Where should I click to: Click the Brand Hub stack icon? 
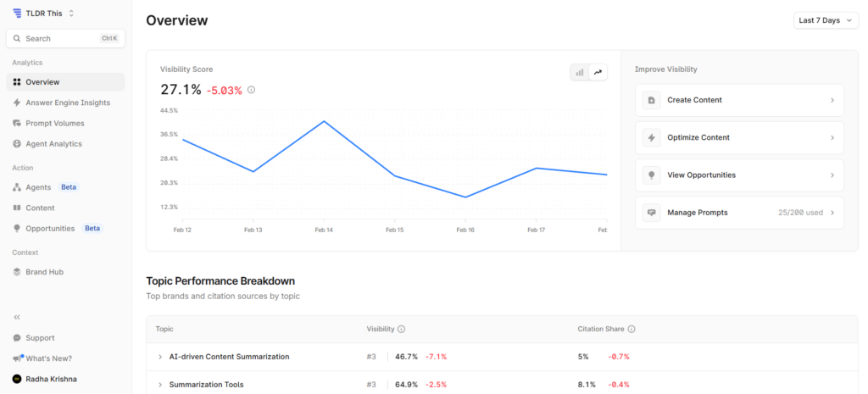(x=17, y=272)
